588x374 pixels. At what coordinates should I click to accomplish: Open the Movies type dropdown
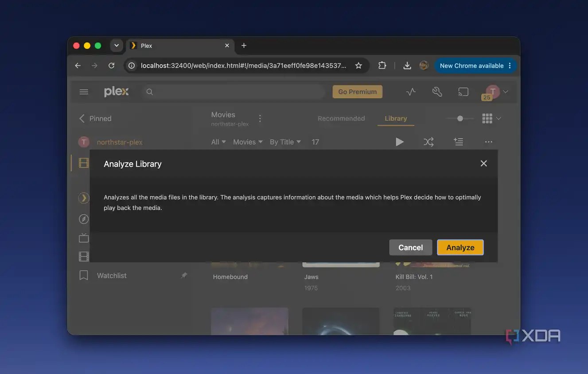[x=248, y=142]
